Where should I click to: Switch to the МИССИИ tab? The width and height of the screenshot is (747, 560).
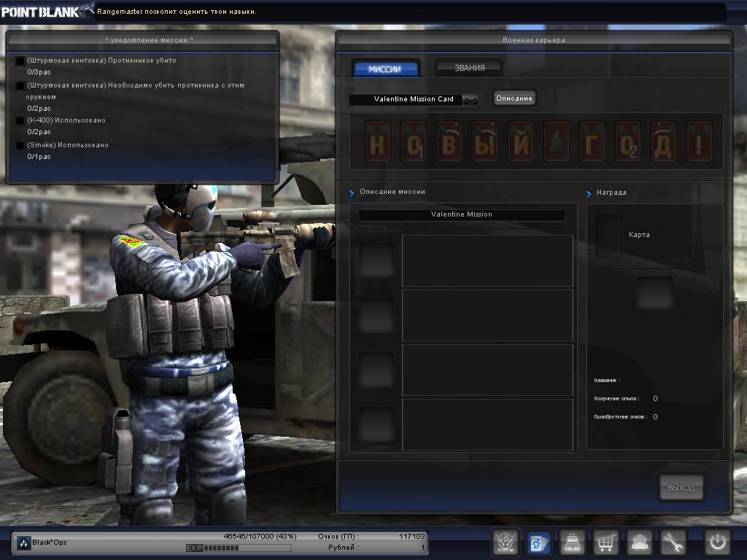click(x=385, y=69)
